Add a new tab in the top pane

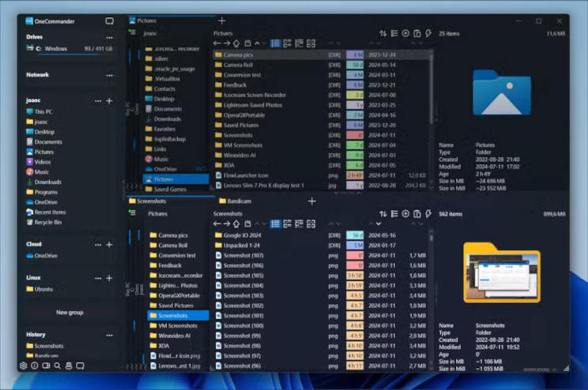point(222,21)
